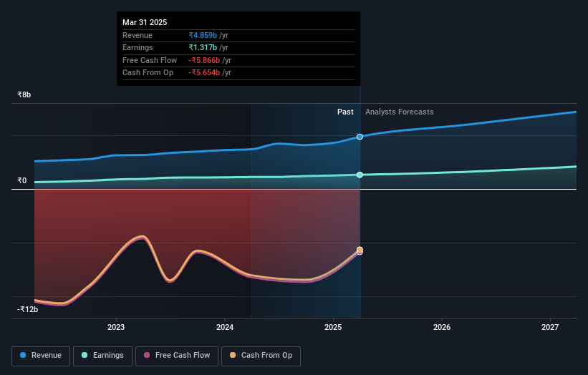The height and width of the screenshot is (375, 588).
Task: Click the Cash From Op label in tooltip
Action: [x=148, y=73]
